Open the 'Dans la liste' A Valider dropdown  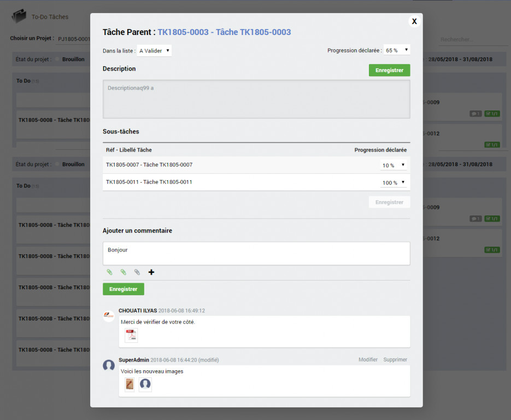(x=154, y=51)
